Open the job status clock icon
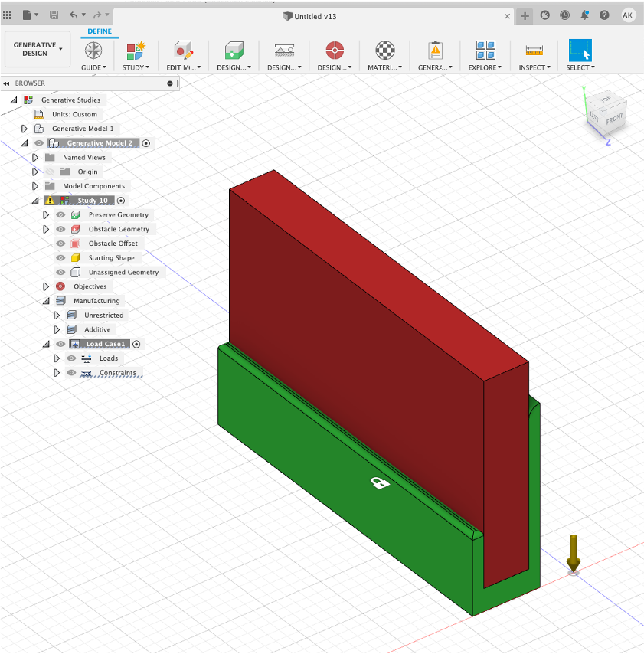 [x=565, y=15]
